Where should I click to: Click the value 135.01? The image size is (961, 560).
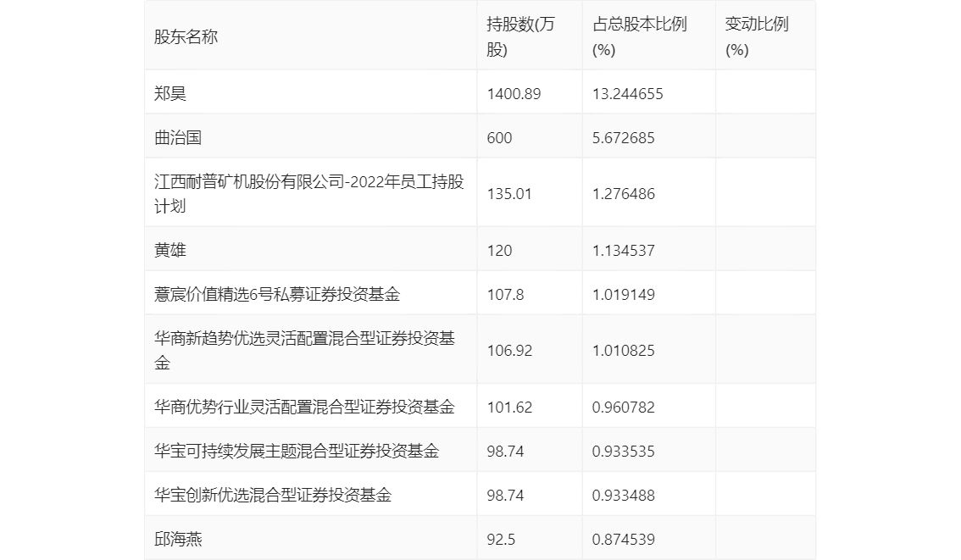(509, 194)
